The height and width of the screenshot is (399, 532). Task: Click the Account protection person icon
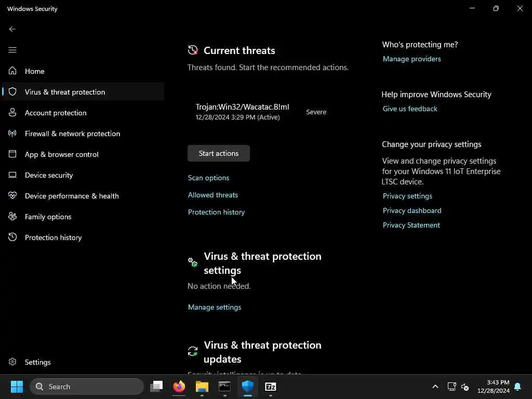tap(12, 112)
